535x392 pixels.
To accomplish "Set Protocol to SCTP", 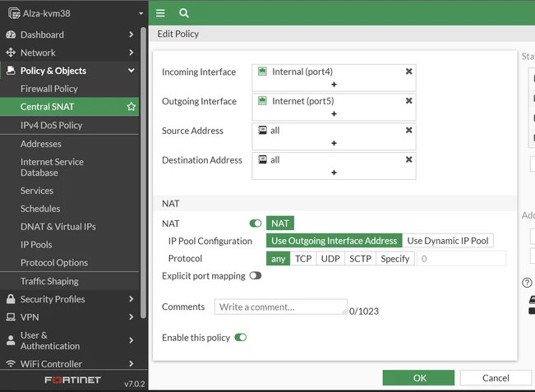I will tap(360, 259).
